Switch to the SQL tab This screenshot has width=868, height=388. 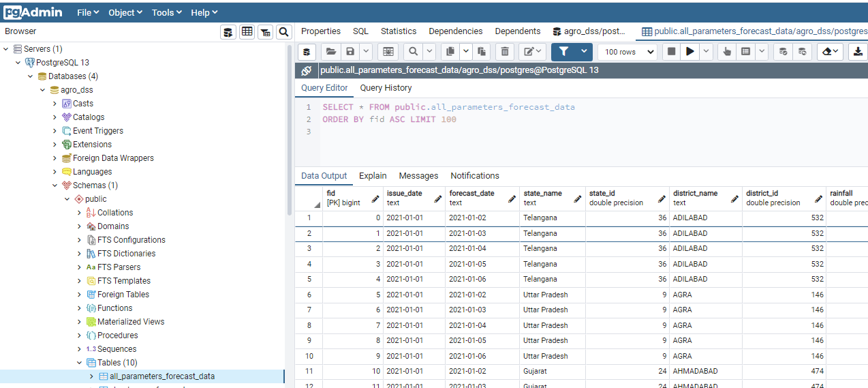coord(360,31)
